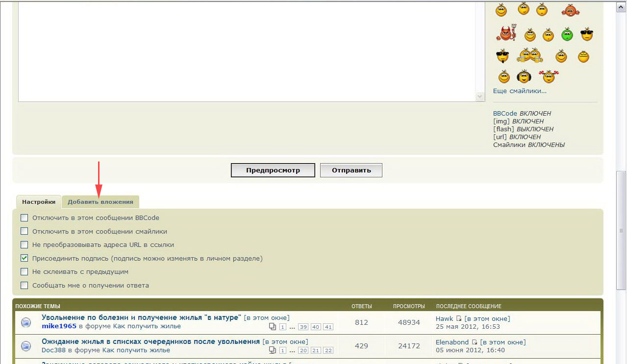This screenshot has width=627, height=364.
Task: Insert the smiley wearing headphones
Action: (x=524, y=76)
